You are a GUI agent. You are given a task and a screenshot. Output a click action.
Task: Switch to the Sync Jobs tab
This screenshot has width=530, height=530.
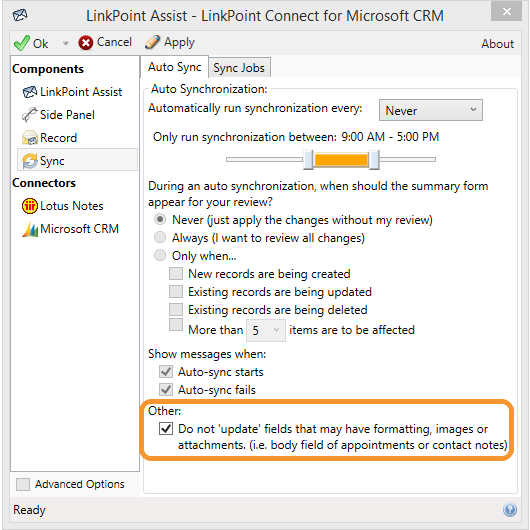tap(239, 68)
